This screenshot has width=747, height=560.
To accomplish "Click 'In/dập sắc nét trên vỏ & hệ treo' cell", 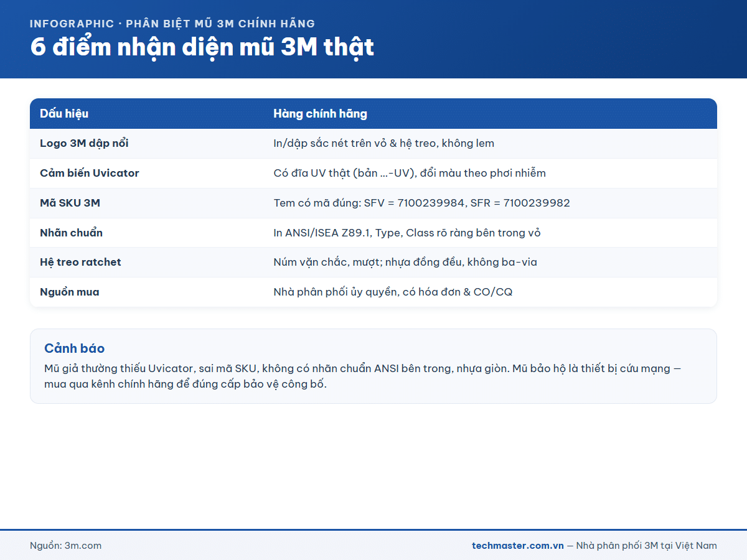I will coord(383,144).
